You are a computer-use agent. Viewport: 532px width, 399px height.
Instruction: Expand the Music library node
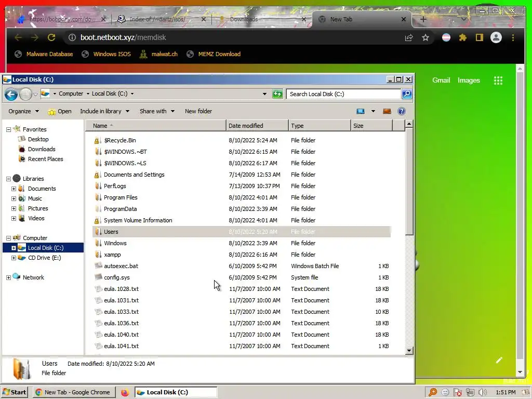pos(14,198)
